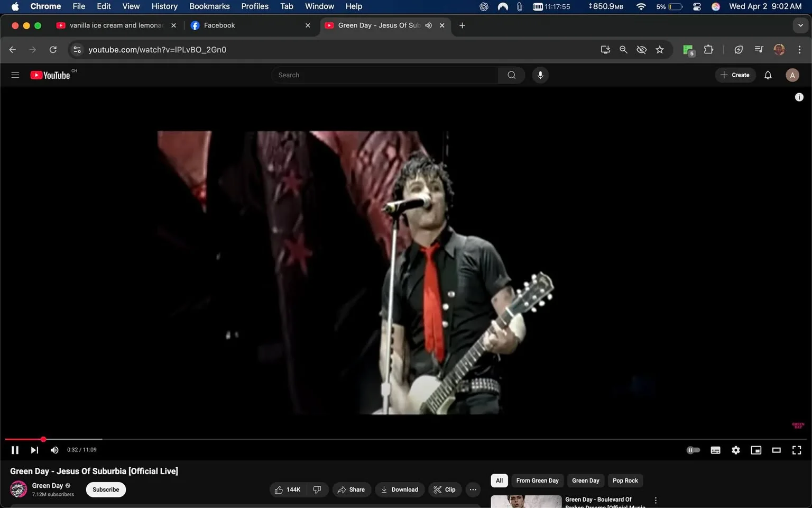Open the YouTube guide hamburger menu
The image size is (812, 508).
15,75
